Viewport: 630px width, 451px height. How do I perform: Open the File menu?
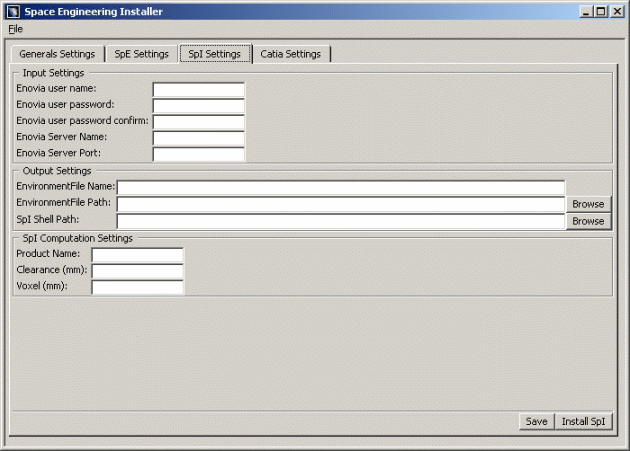click(x=15, y=29)
